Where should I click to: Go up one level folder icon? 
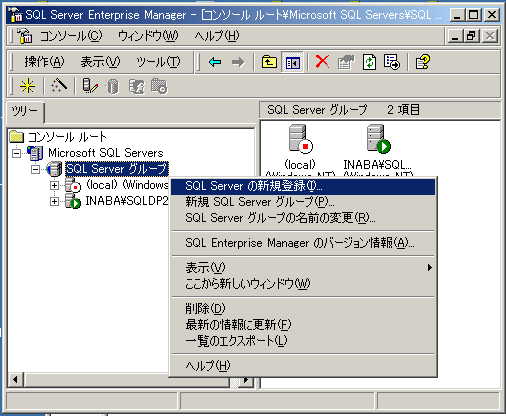point(269,62)
